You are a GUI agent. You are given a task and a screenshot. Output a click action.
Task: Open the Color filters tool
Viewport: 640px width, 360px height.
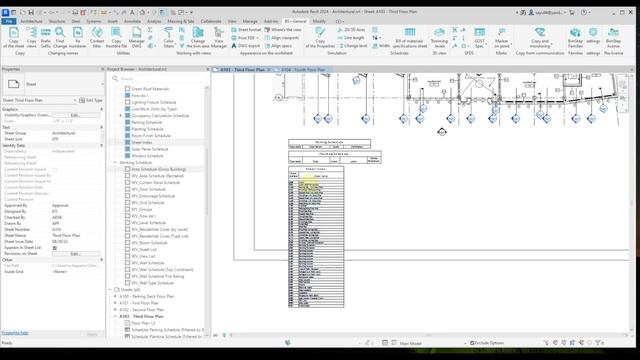pyautogui.click(x=169, y=38)
